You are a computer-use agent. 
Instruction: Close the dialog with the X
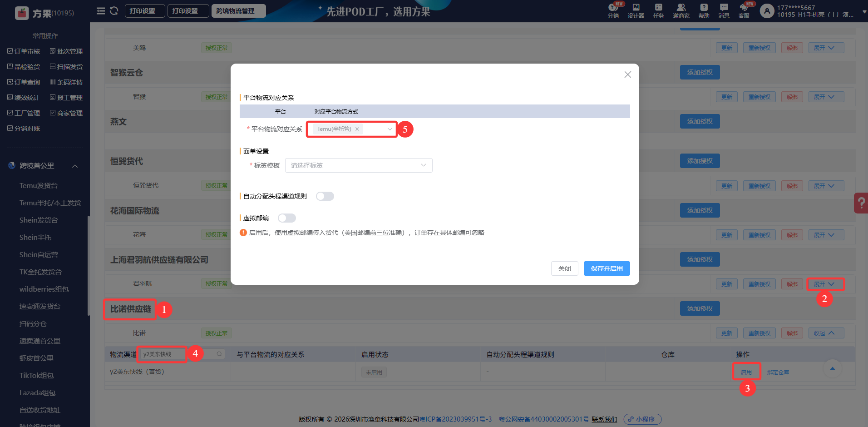tap(628, 74)
